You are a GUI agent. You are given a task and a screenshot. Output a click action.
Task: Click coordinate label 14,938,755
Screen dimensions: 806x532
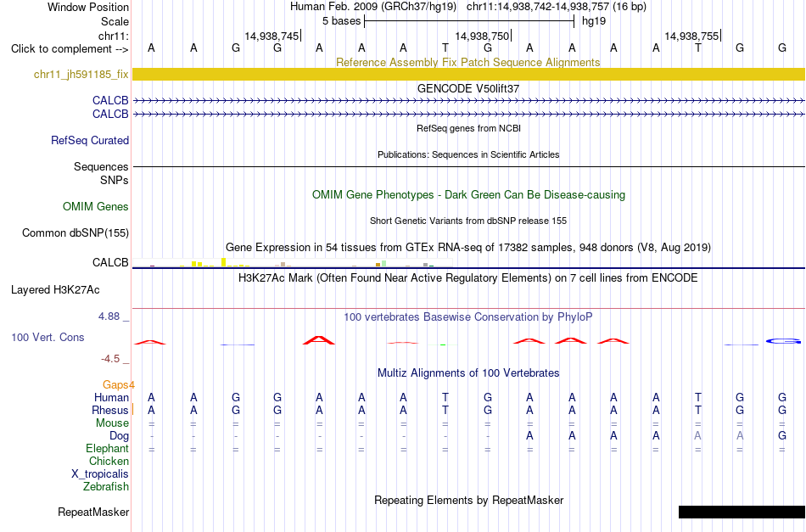coord(691,36)
